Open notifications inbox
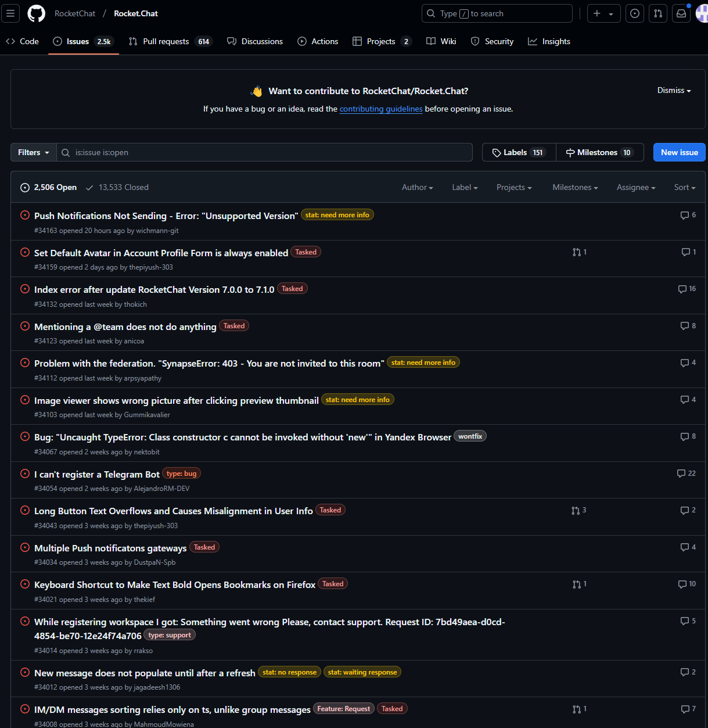Screen dimensions: 708x728 pos(681,13)
